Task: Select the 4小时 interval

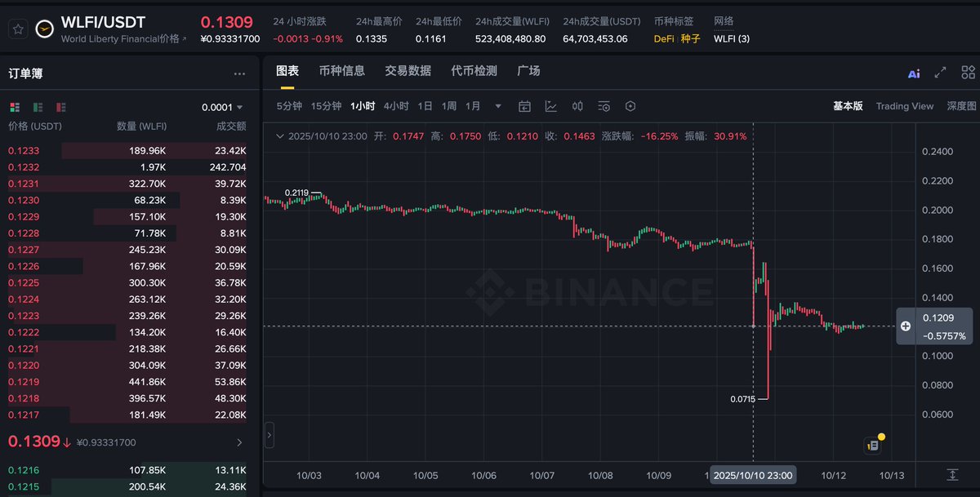Action: click(x=396, y=106)
